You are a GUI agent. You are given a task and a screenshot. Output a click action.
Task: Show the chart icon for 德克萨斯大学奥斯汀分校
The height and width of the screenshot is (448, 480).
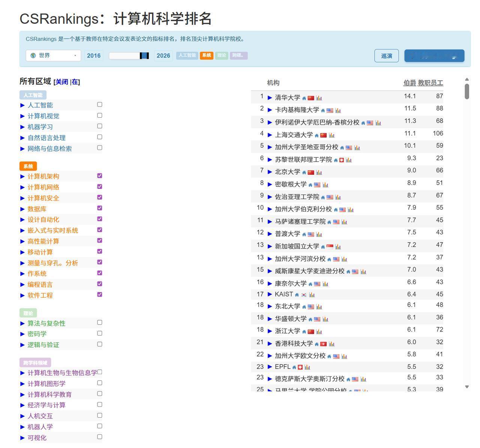[x=363, y=379]
